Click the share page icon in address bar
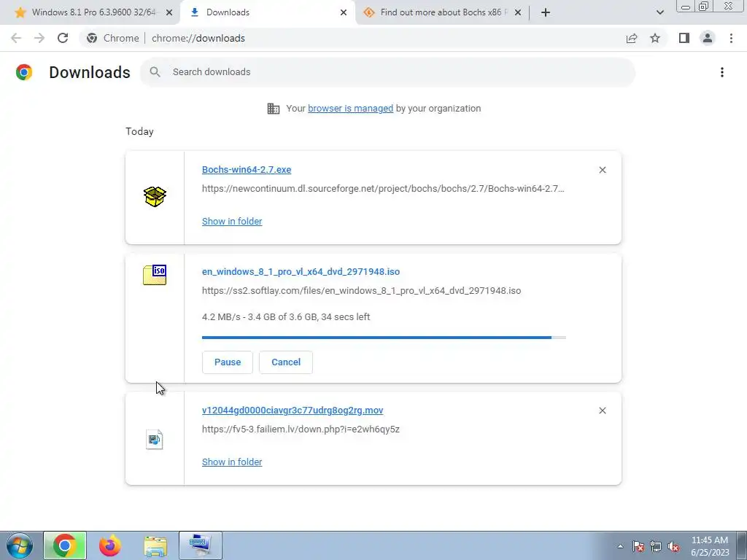This screenshot has width=747, height=560. tap(632, 38)
